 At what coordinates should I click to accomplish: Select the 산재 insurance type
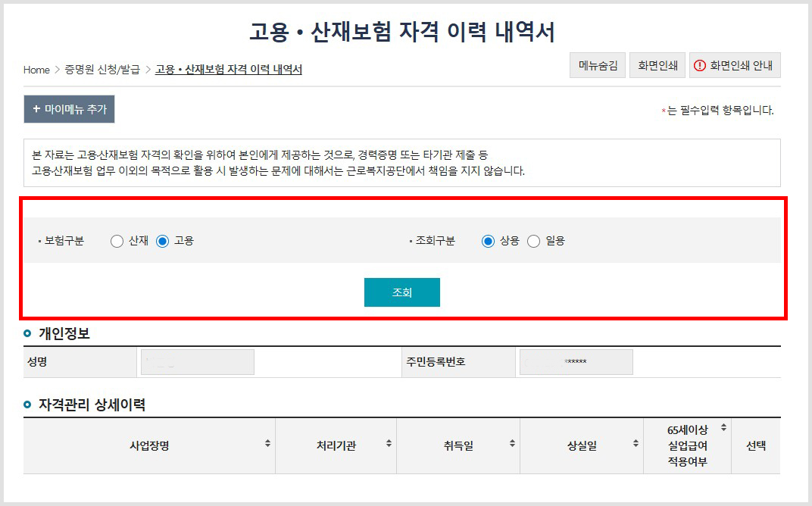pos(117,241)
